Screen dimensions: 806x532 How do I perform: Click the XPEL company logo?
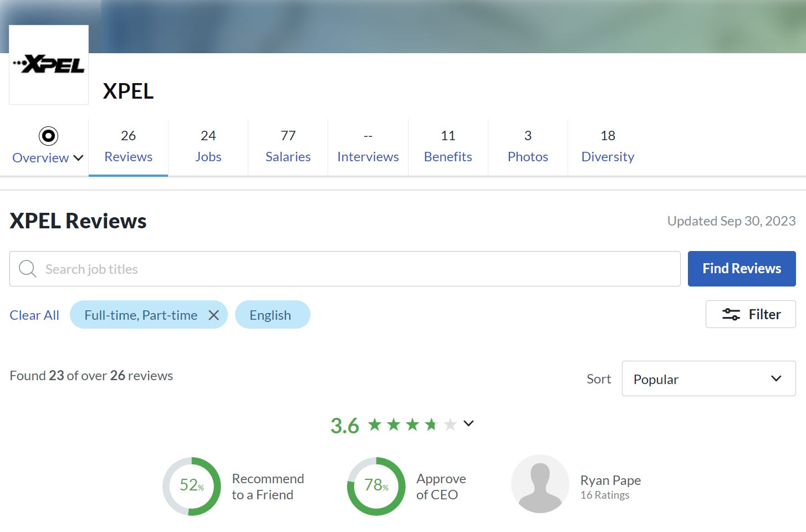tap(49, 65)
